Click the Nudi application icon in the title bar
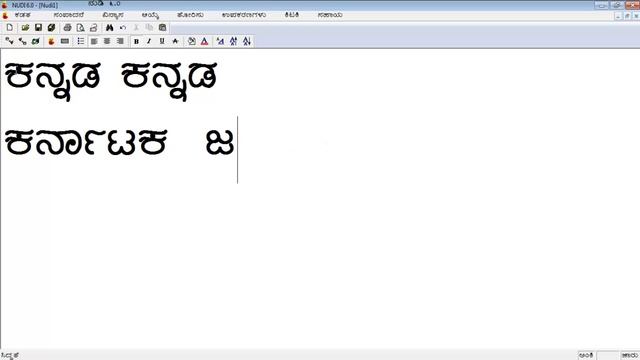Viewport: 640px width, 360px height. (4, 5)
